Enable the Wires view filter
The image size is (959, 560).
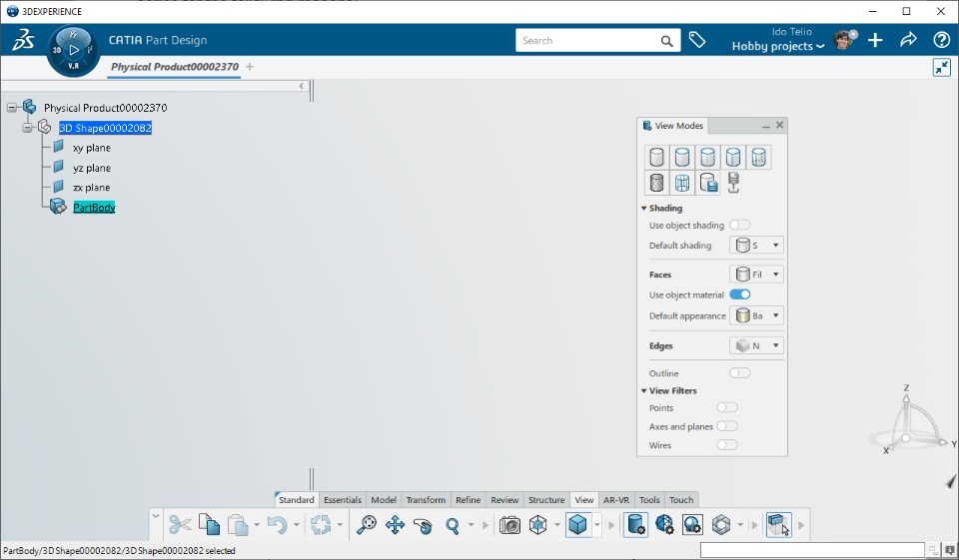coord(727,445)
